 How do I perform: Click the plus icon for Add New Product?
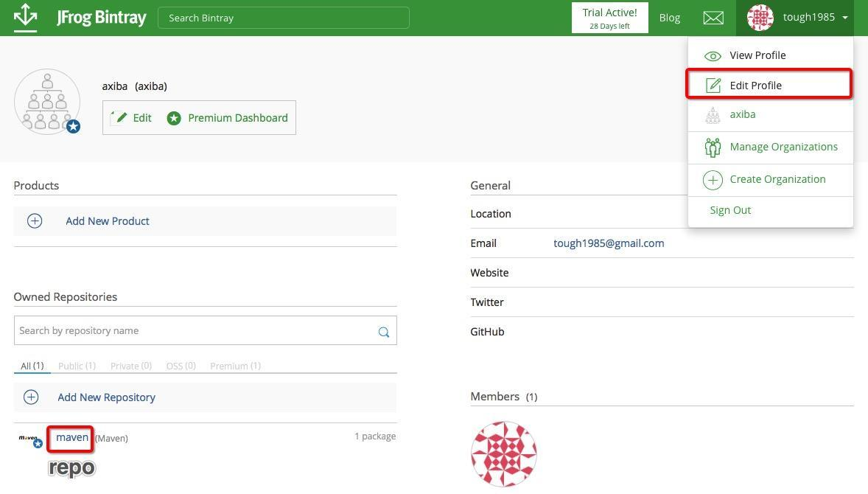click(35, 221)
